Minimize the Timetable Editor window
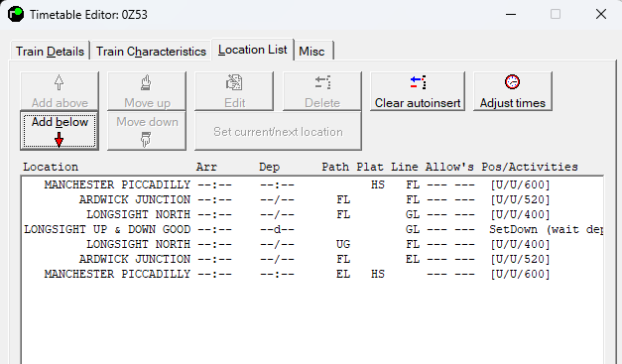Screen dimensions: 622x364 coord(511,14)
